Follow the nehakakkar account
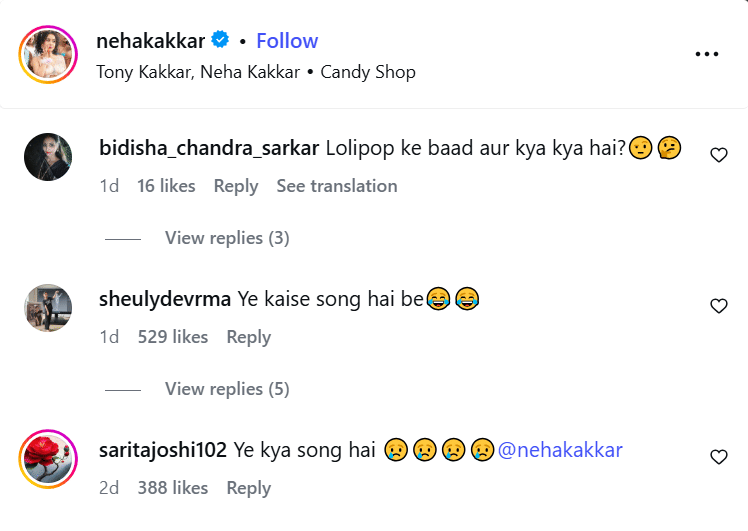Image resolution: width=748 pixels, height=531 pixels. 287,41
